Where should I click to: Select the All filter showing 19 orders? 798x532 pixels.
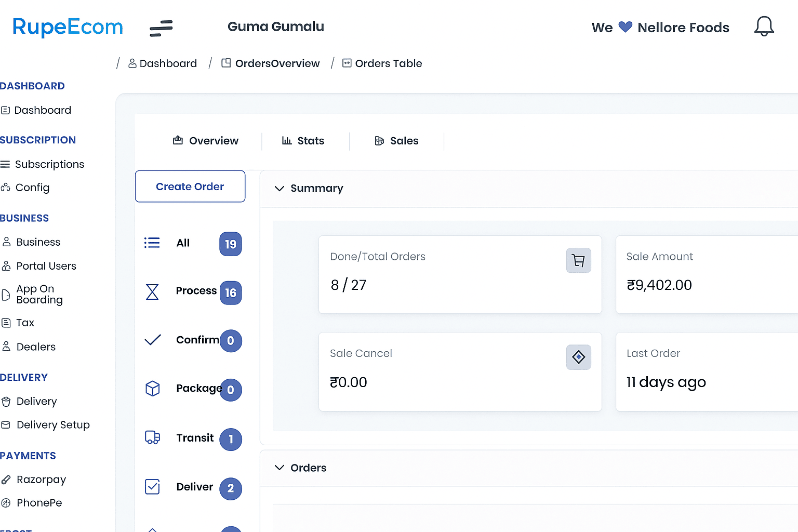(x=183, y=243)
